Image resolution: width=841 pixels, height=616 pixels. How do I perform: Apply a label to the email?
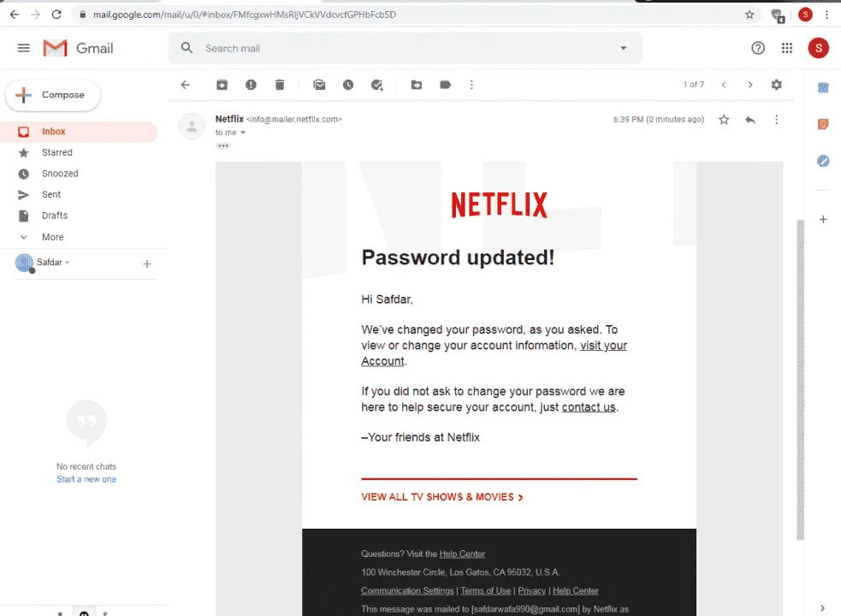446,85
